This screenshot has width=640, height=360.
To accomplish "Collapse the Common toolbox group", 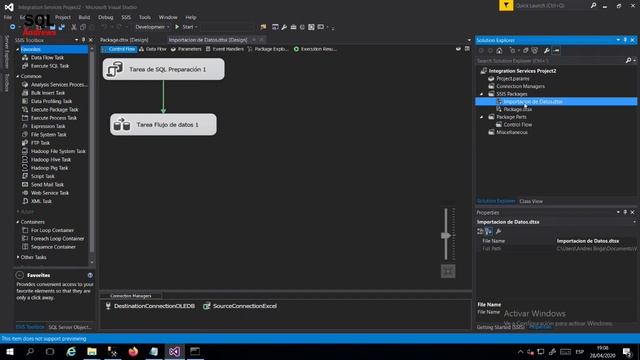I will coord(18,76).
